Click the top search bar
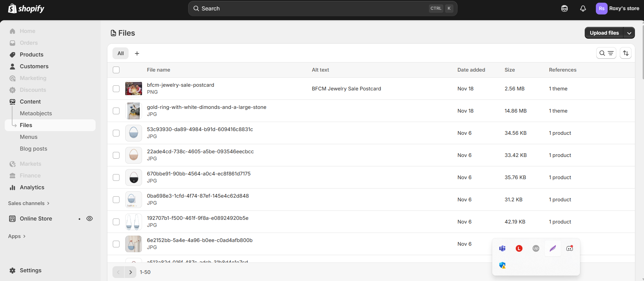This screenshot has width=644, height=281. [322, 9]
